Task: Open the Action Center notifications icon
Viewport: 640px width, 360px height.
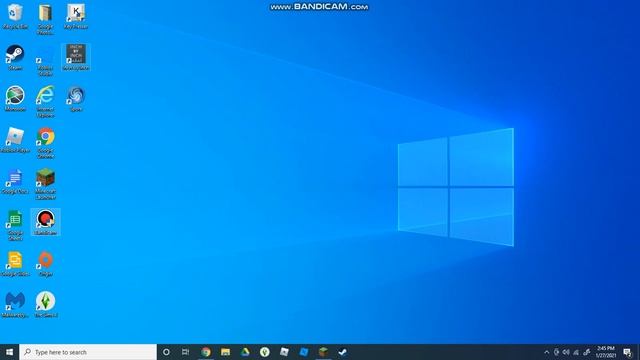Action: [x=628, y=352]
